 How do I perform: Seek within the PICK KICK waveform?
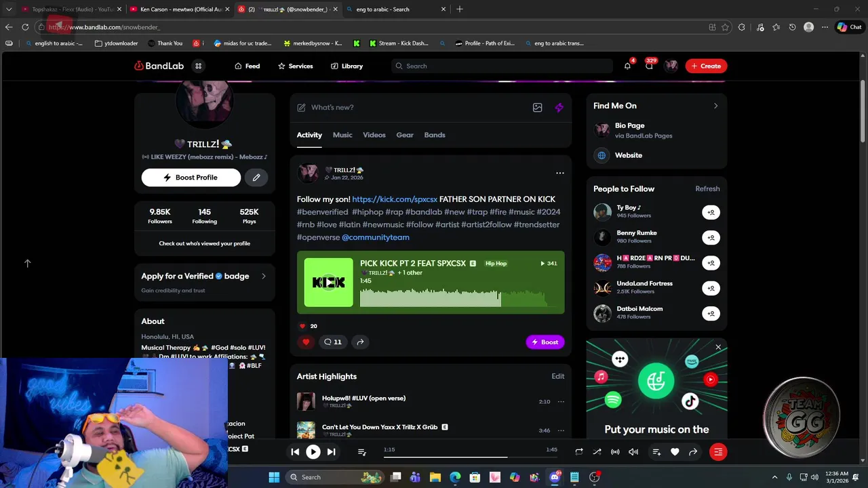click(458, 297)
